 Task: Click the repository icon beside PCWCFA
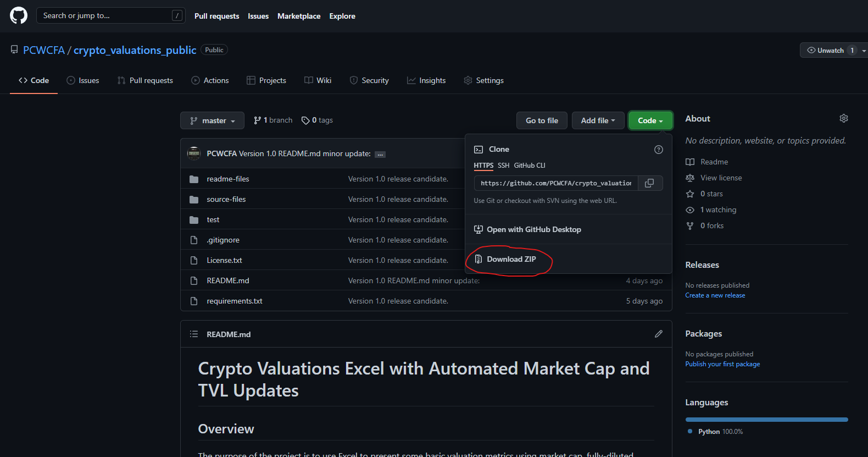14,50
